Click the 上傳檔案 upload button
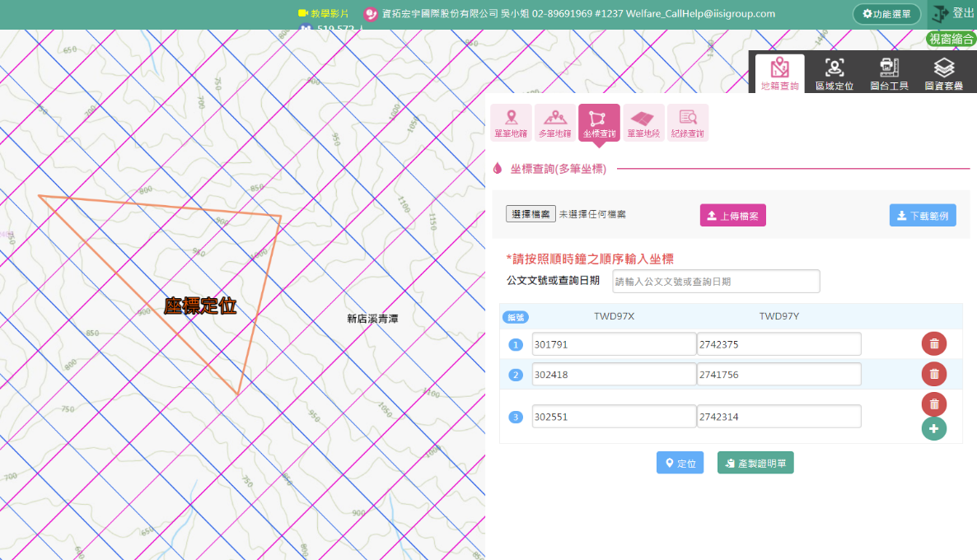The image size is (977, 560). (733, 216)
